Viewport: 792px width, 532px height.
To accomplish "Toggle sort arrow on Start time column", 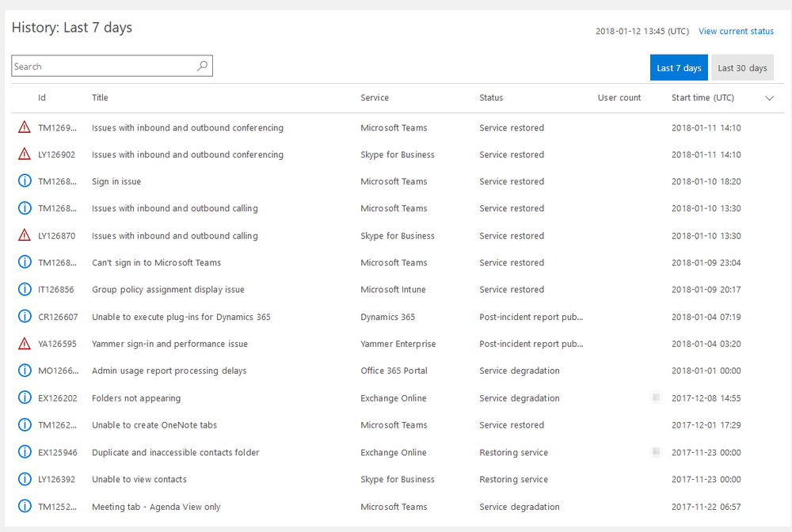I will tap(769, 98).
